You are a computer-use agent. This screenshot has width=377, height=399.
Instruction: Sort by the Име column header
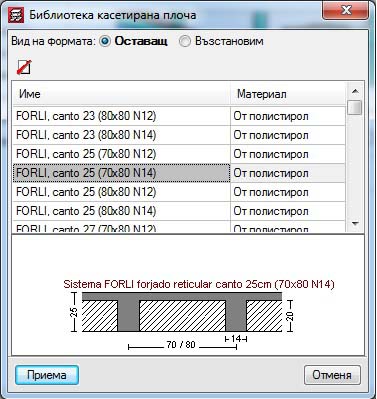coord(121,94)
